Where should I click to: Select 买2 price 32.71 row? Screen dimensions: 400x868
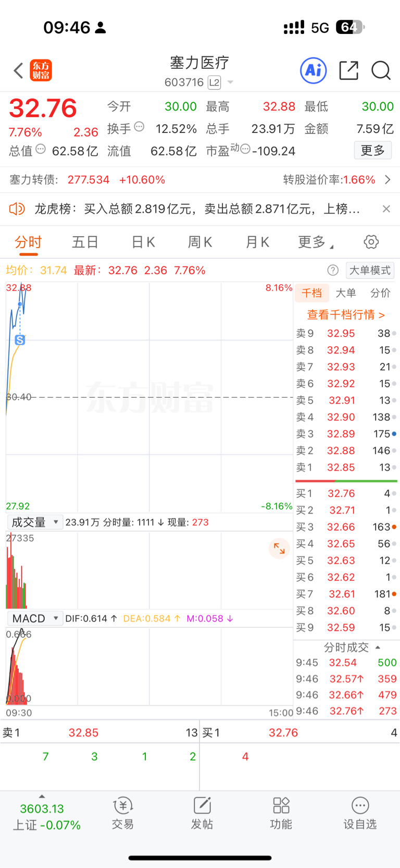(x=346, y=510)
